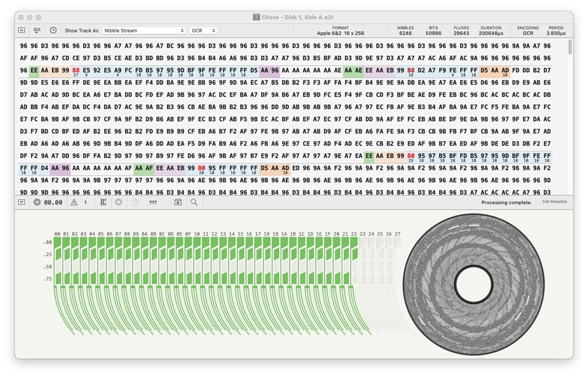Open the flux histogram icon
Image resolution: width=588 pixels, height=377 pixels.
tap(37, 31)
